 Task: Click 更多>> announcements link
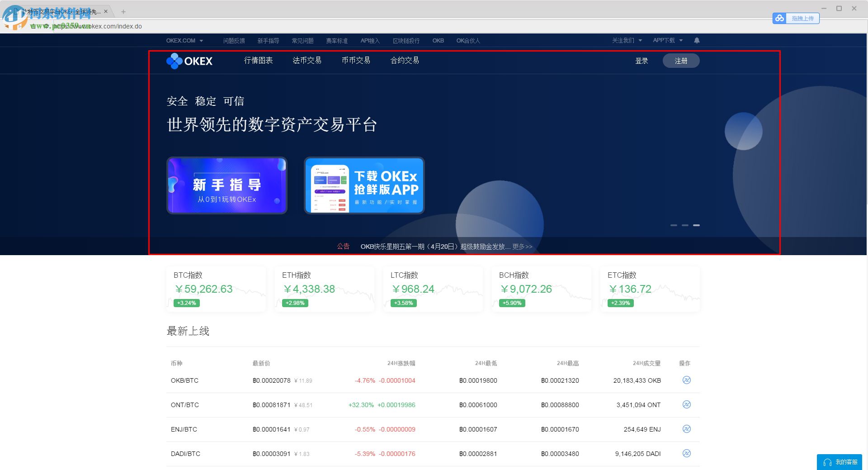522,247
